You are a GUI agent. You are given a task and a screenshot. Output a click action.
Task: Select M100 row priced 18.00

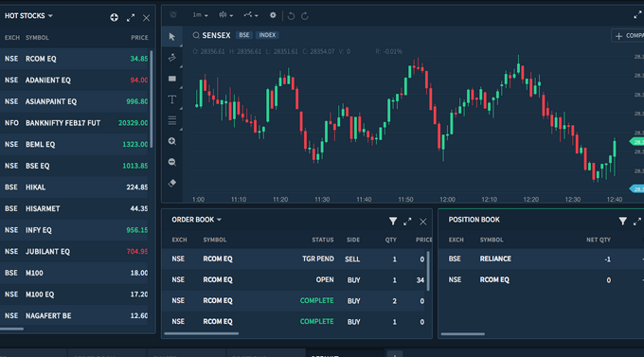pyautogui.click(x=74, y=273)
